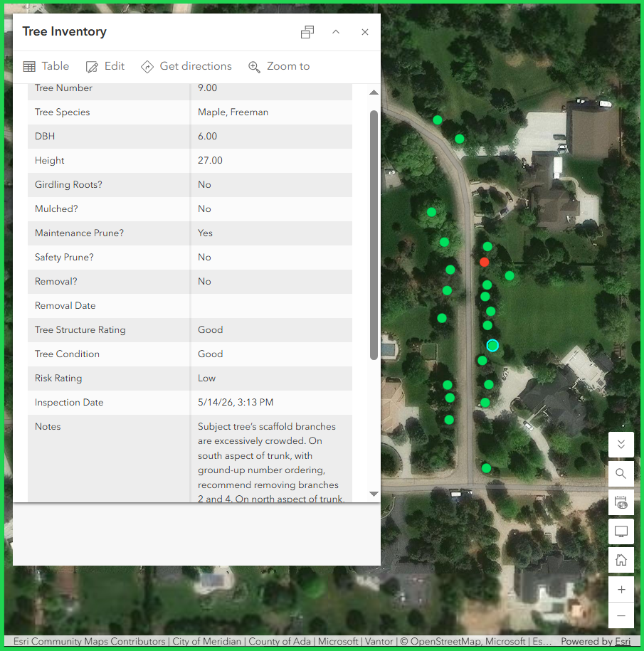Screen dimensions: 644x651
Task: Click inspection date '5/14/26, 3:13 PM'
Action: tap(236, 402)
